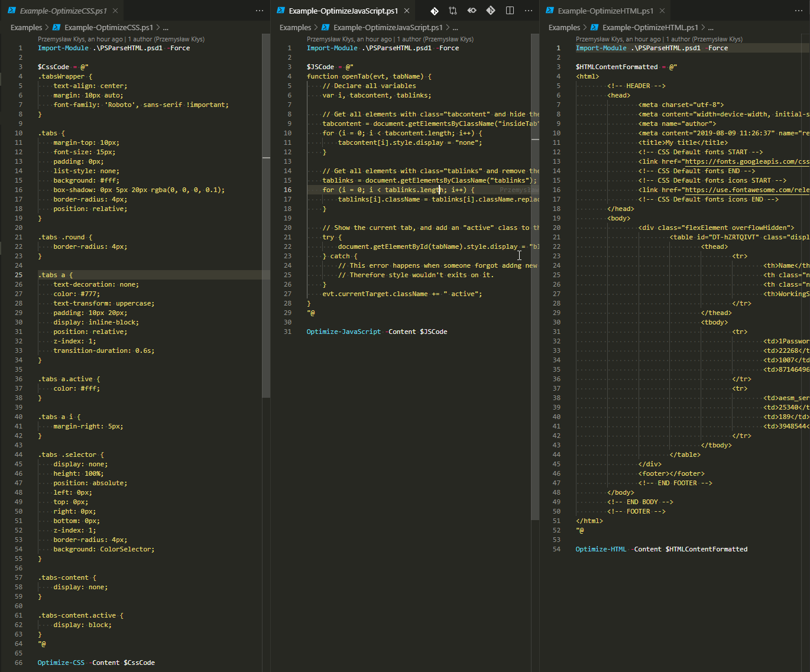Split the active JavaScript editor
810x672 pixels.
tap(510, 10)
